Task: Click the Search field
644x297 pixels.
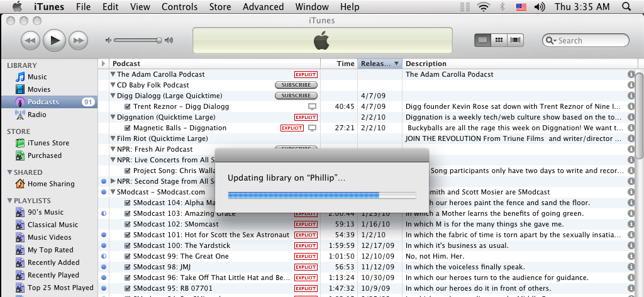Action: click(586, 40)
